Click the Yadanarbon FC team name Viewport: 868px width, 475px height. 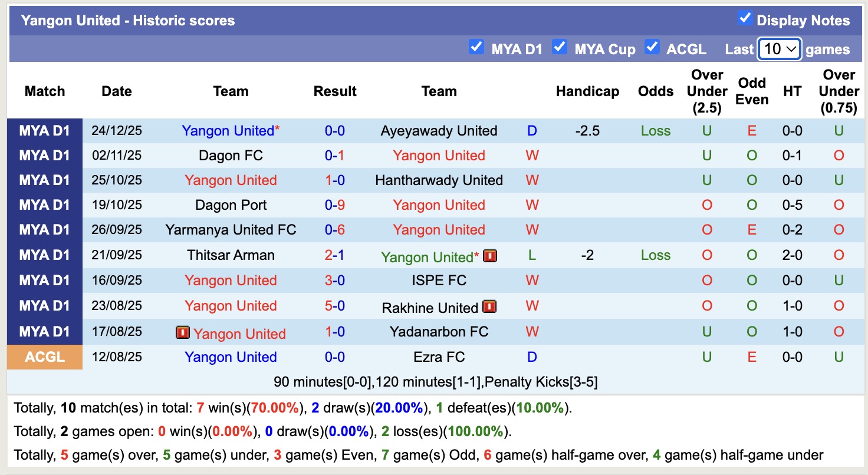tap(439, 332)
